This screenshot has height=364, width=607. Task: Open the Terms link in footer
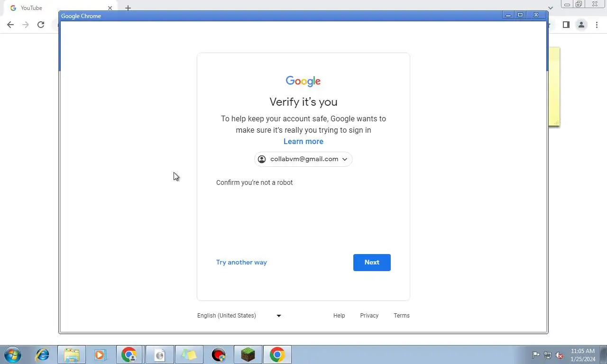pyautogui.click(x=402, y=316)
